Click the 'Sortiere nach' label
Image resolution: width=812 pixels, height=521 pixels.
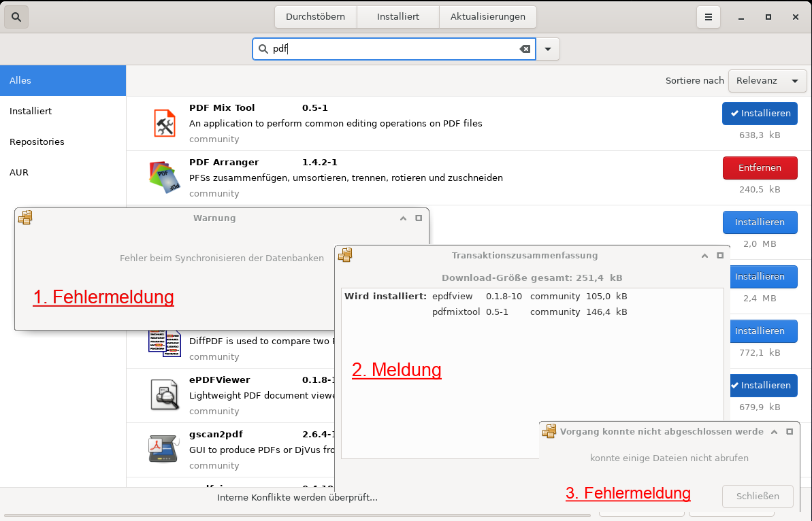point(694,80)
